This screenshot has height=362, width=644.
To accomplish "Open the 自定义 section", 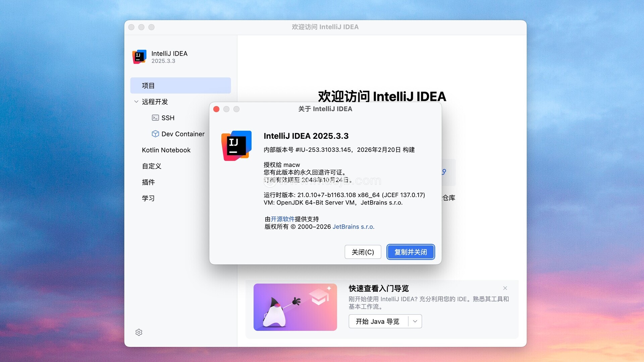I will 152,166.
